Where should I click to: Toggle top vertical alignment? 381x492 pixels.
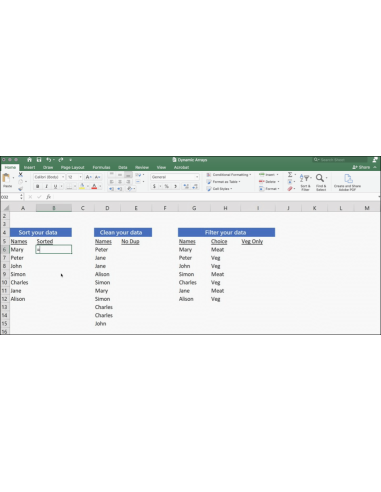coord(111,175)
